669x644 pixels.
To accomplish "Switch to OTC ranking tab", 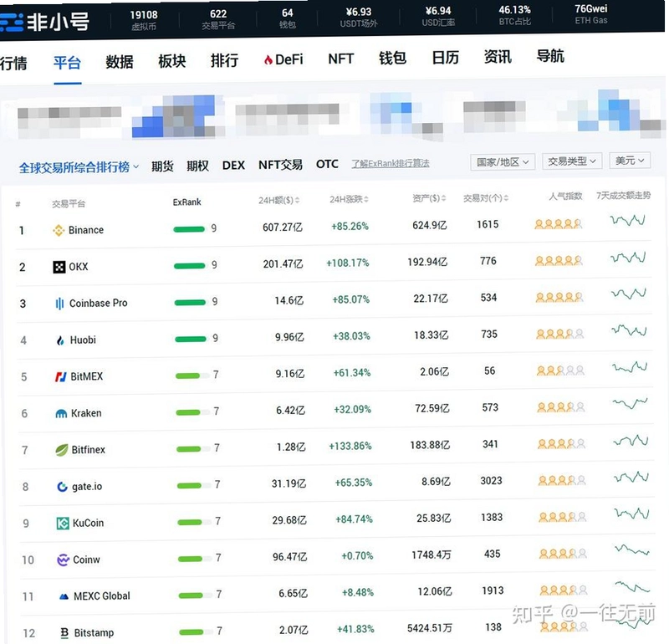I will 327,164.
